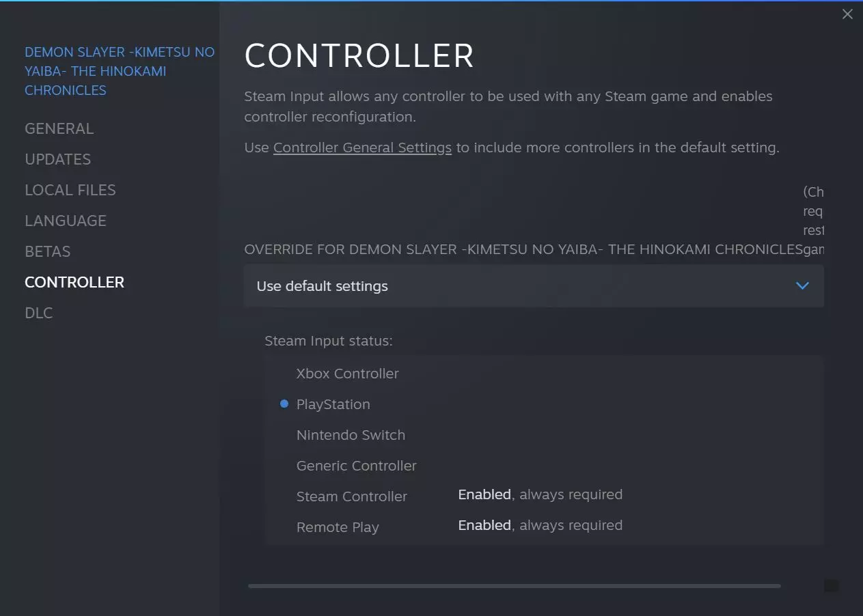The width and height of the screenshot is (863, 616).
Task: Click the blue dot beside PlayStation
Action: [284, 404]
